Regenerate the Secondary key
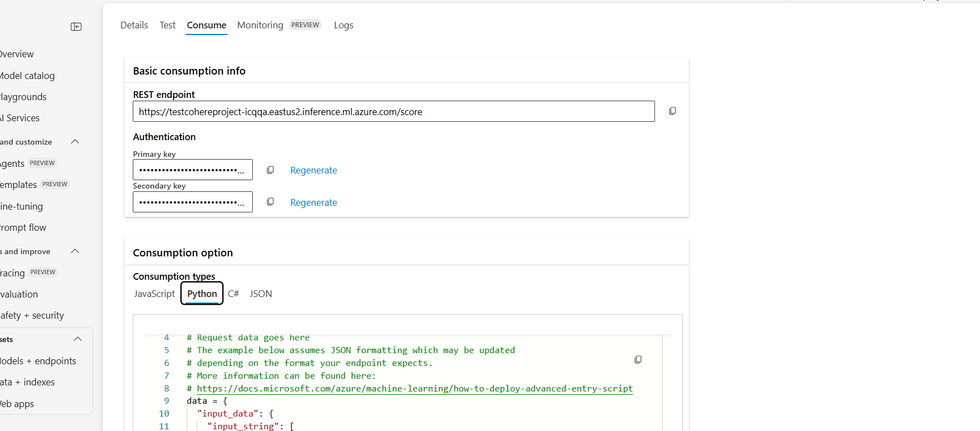 [x=313, y=202]
